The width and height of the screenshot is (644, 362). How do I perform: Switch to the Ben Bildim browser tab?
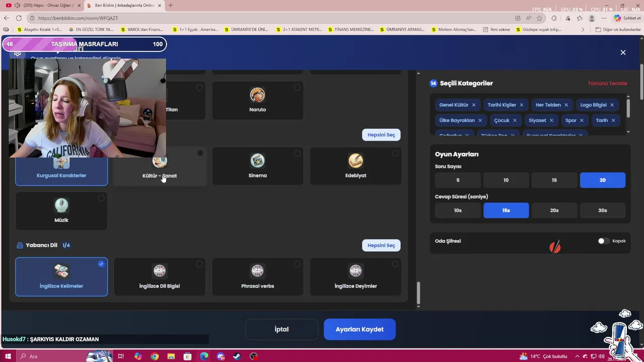pos(125,6)
